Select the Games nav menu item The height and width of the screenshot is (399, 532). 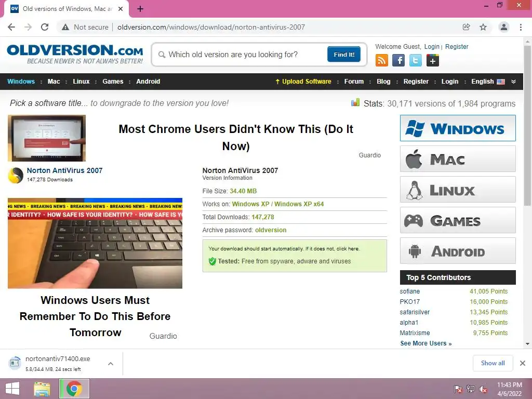[113, 82]
